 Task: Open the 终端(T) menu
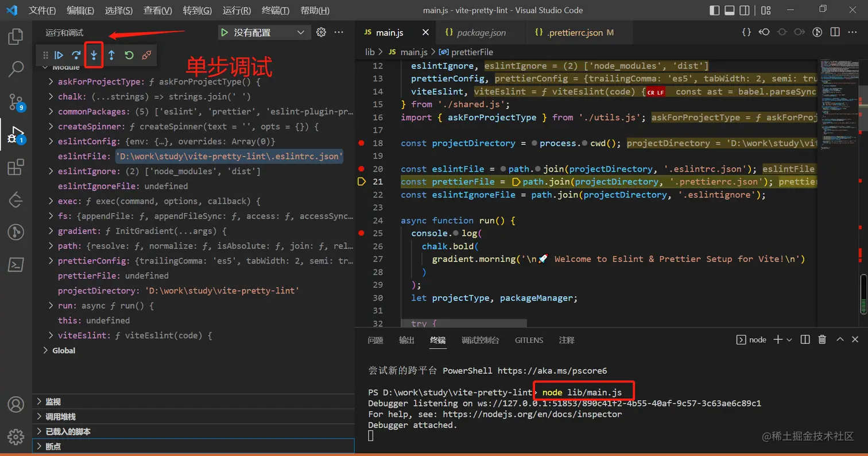coord(275,10)
